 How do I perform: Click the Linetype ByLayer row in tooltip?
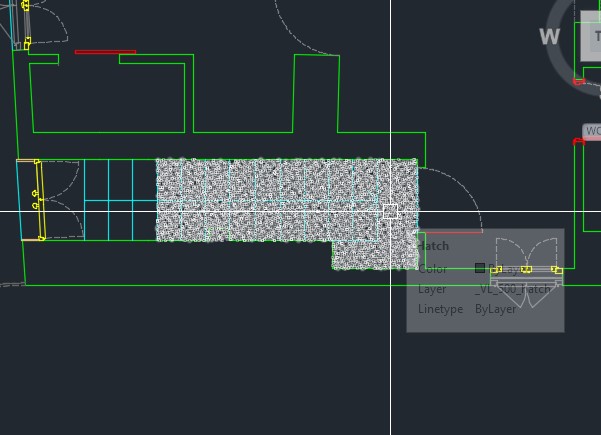467,309
